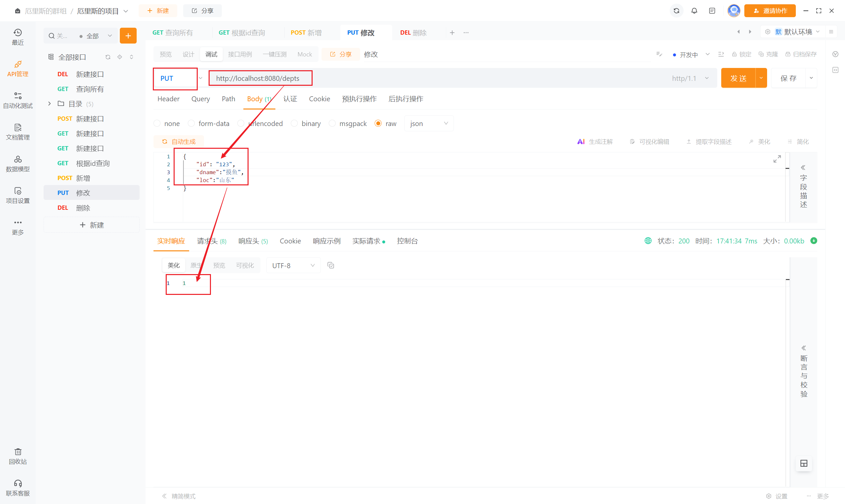Click the 保存 save button
This screenshot has width=845, height=504.
(788, 78)
